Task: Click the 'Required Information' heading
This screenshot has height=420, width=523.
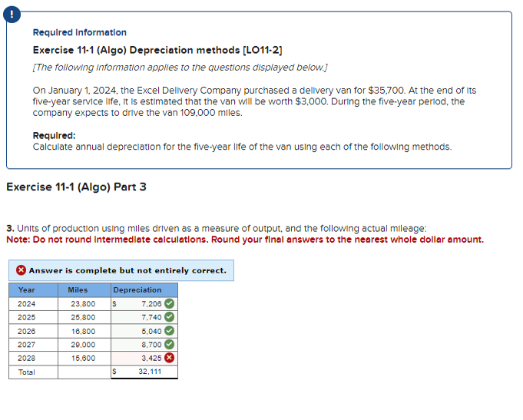Action: coord(79,32)
